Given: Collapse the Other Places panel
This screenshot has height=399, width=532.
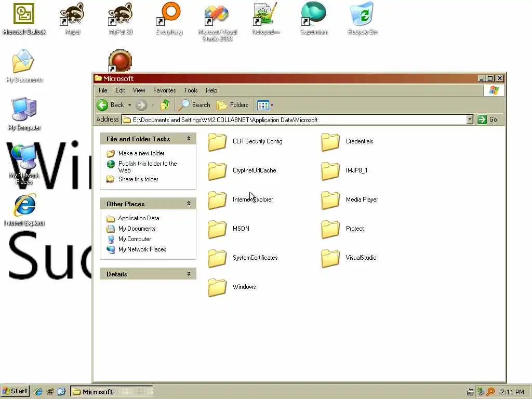Looking at the screenshot, I should (189, 204).
